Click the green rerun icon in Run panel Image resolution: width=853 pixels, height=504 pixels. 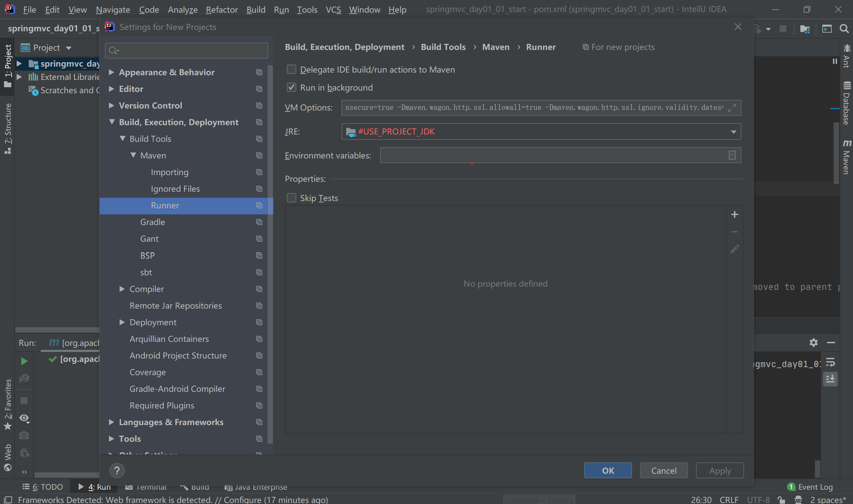[24, 361]
